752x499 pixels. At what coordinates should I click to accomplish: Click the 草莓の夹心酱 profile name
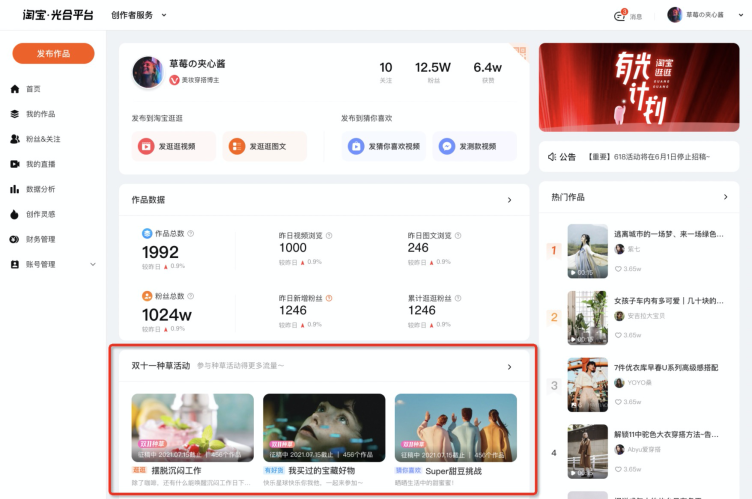(197, 64)
